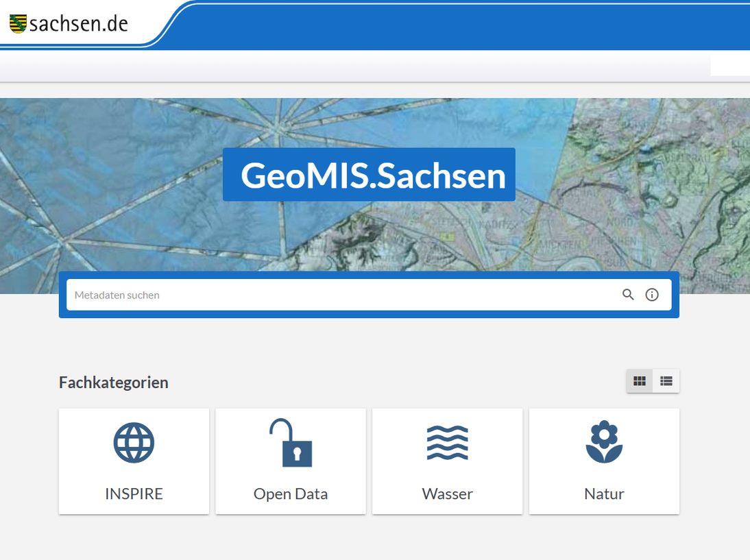Select the INSPIRE globe icon

[x=134, y=442]
